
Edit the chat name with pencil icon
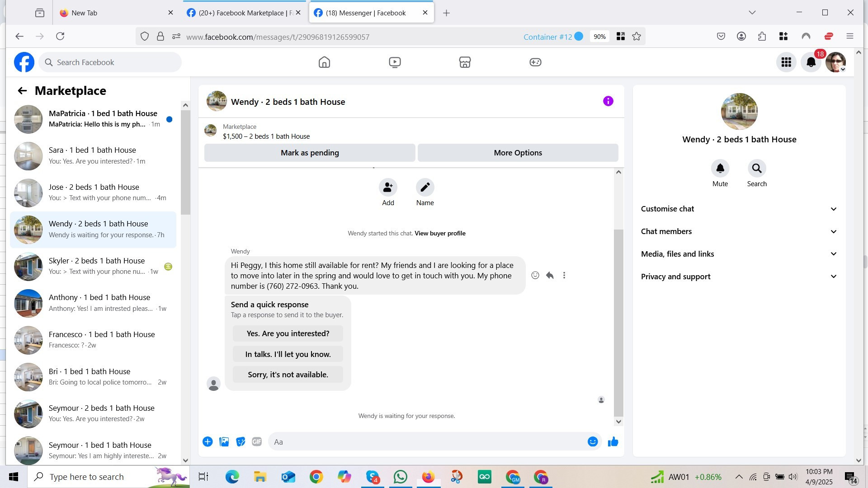click(425, 187)
